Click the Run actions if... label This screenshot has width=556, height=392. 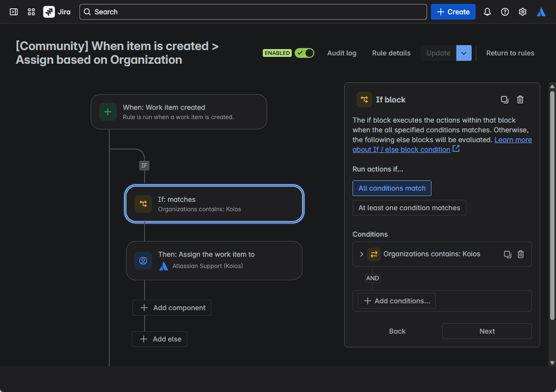[x=378, y=169]
